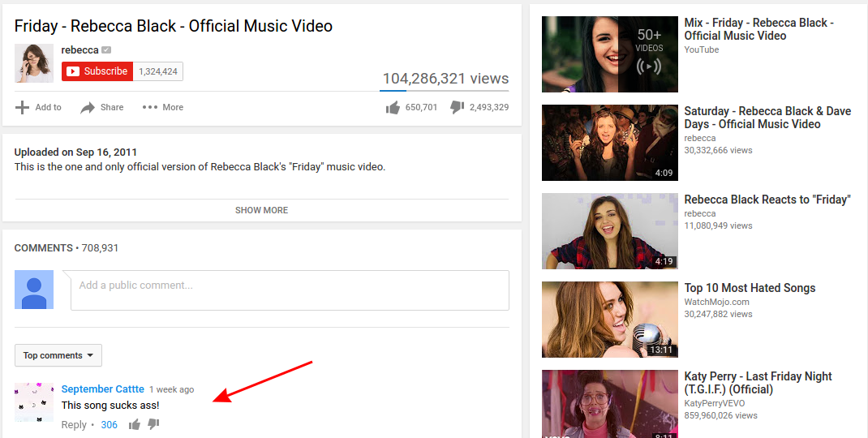Click the WatchMojo.com channel name
Image resolution: width=868 pixels, height=438 pixels.
(x=716, y=302)
